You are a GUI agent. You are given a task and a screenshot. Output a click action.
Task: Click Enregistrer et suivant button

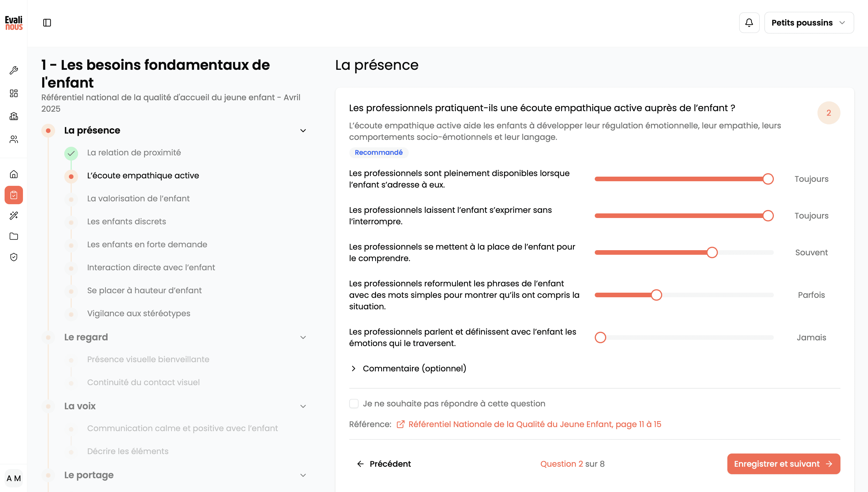(x=783, y=464)
